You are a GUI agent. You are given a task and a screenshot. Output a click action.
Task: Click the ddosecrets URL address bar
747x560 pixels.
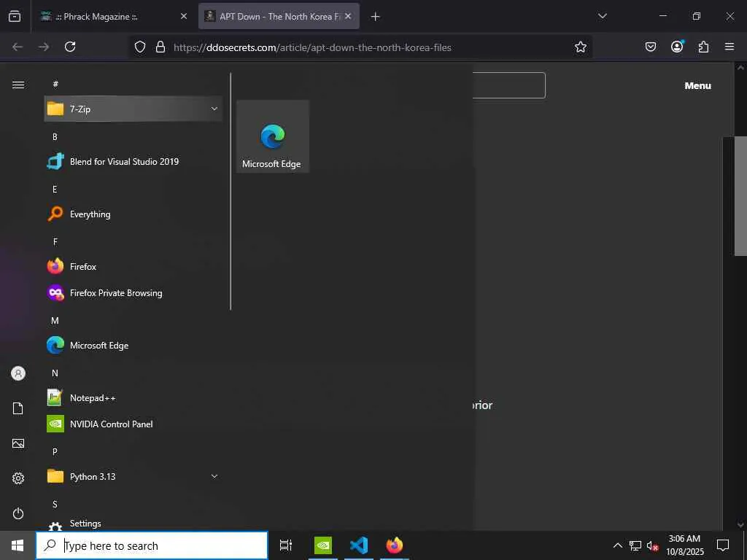tap(312, 47)
